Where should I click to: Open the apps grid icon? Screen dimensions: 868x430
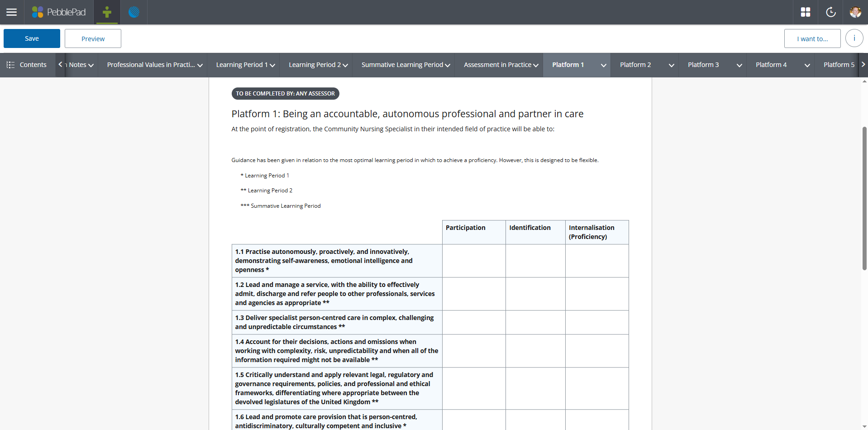[806, 12]
